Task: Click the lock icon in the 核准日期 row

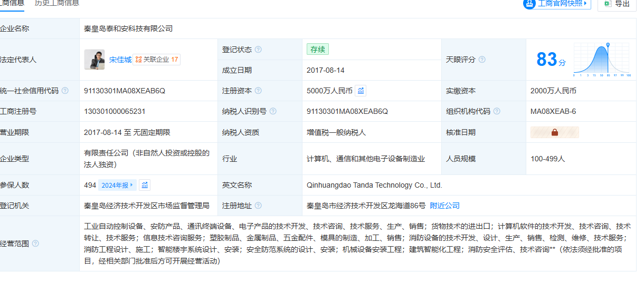Action: pyautogui.click(x=554, y=132)
